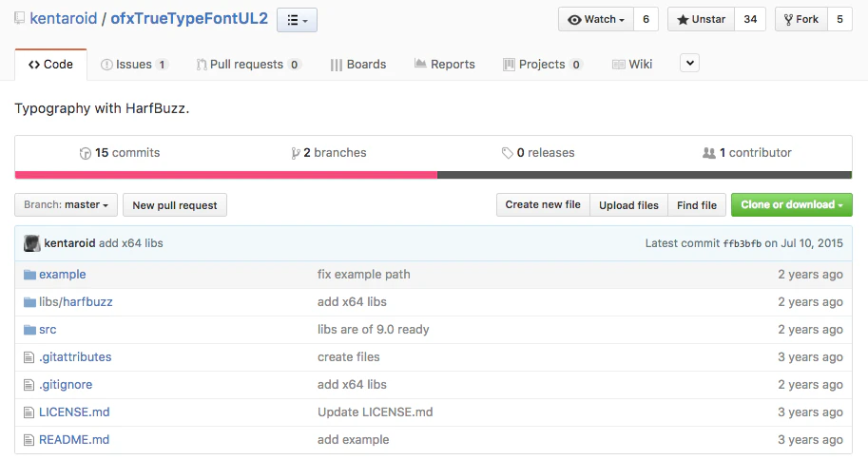
Task: Open the Boards tab
Action: pyautogui.click(x=358, y=65)
